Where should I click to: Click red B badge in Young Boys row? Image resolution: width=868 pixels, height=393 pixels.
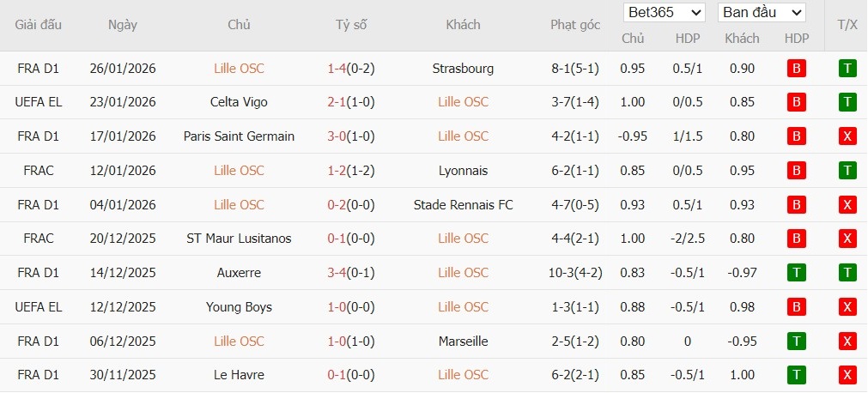[796, 307]
